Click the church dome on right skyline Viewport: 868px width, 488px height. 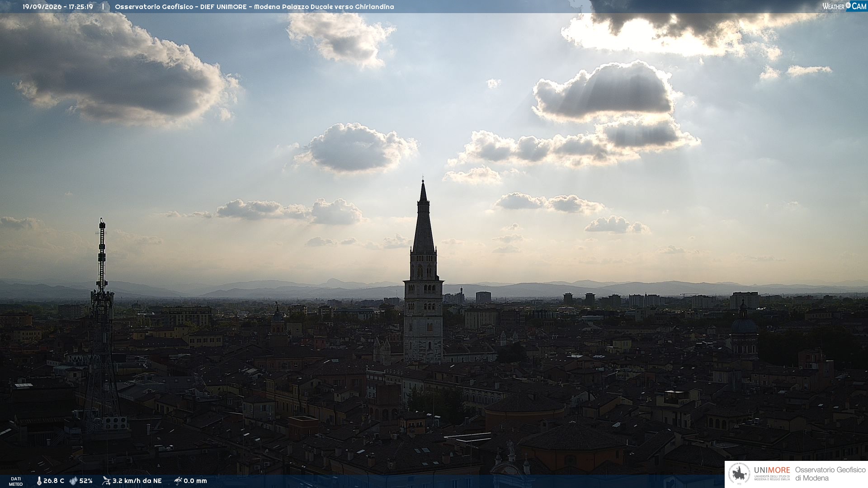(744, 324)
